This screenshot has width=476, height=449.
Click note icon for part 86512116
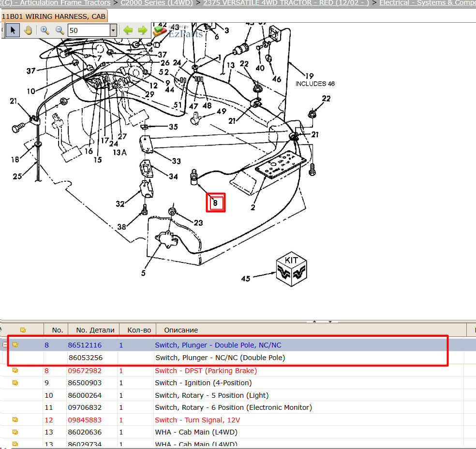pos(15,345)
